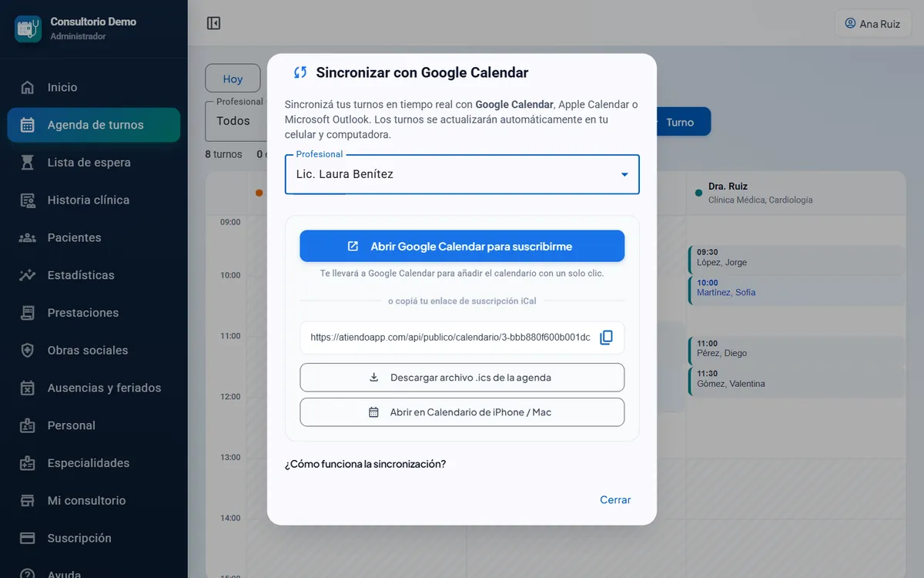Open Obras sociales section

[x=94, y=351]
